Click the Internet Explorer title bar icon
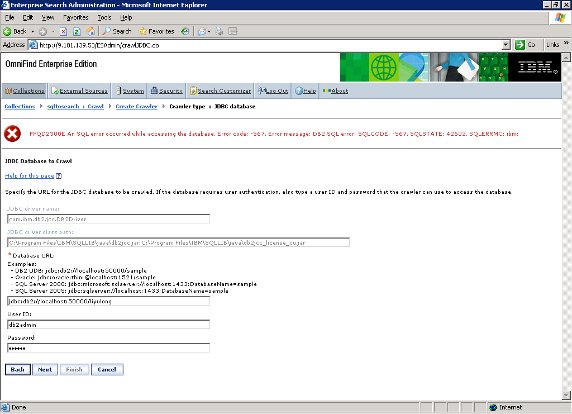This screenshot has height=414, width=572. click(5, 5)
